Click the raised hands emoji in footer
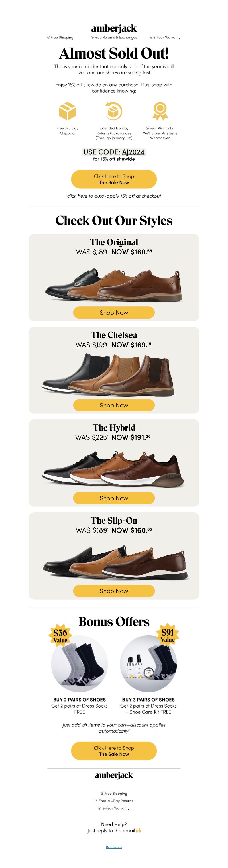The image size is (228, 868). pos(138,830)
